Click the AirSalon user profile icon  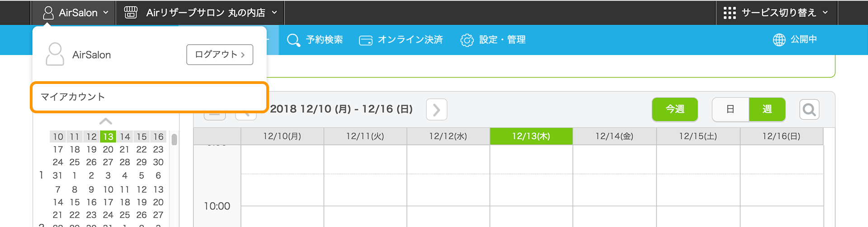coord(48,13)
